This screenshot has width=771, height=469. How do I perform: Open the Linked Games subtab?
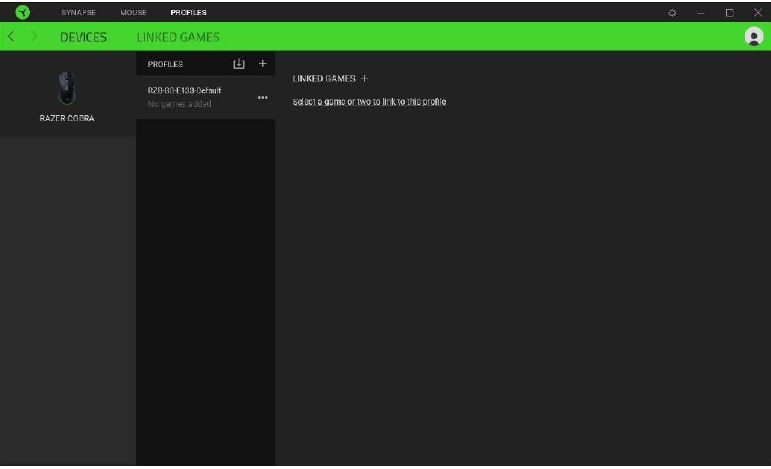click(178, 37)
